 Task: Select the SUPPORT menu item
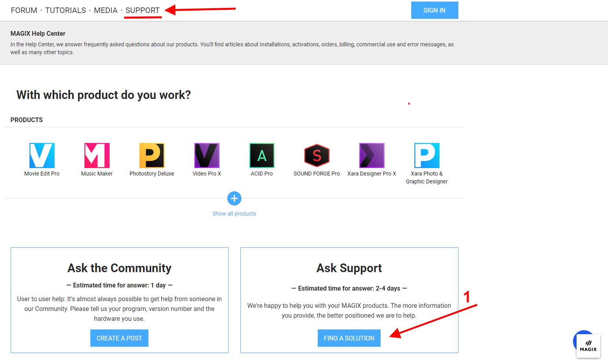pyautogui.click(x=143, y=10)
